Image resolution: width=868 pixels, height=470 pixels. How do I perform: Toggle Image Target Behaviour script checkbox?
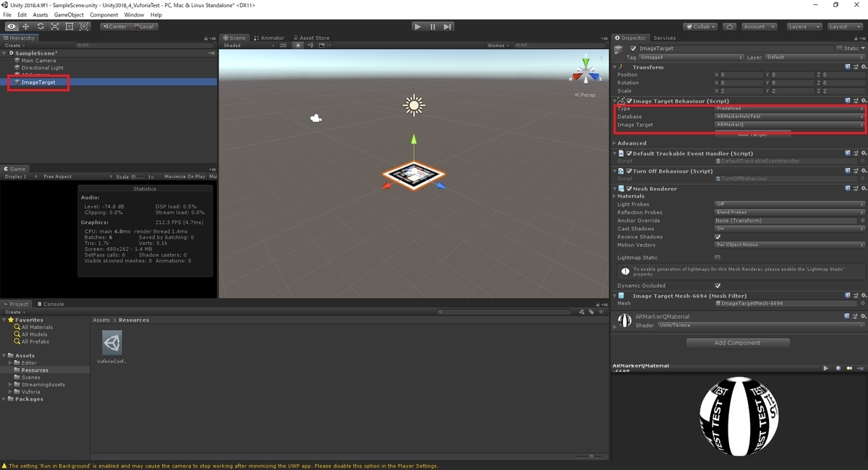click(629, 101)
